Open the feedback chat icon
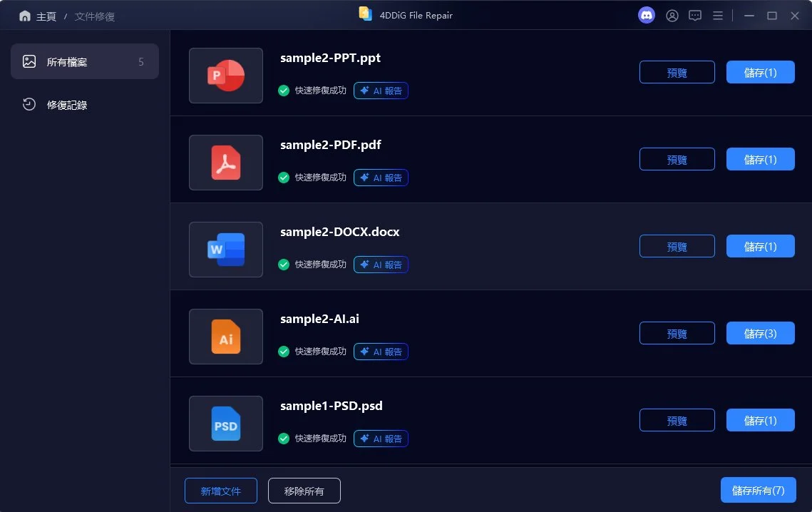812x512 pixels. click(695, 16)
